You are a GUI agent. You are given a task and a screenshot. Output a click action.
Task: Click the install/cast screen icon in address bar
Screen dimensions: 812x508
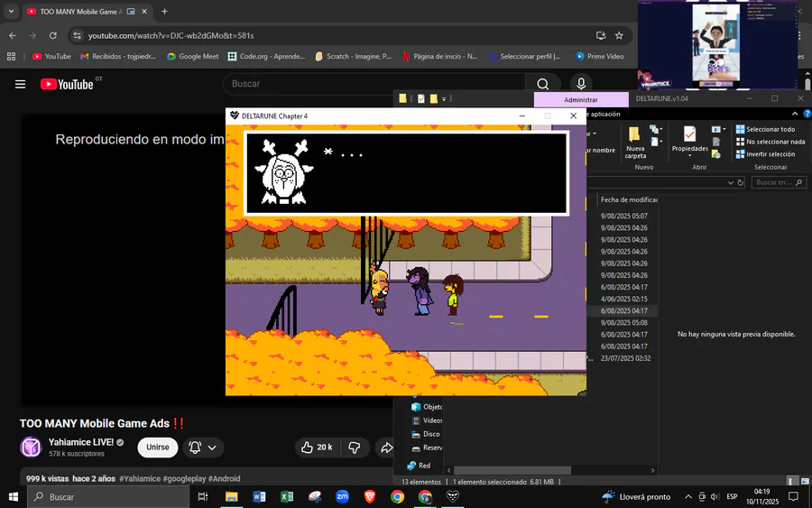(601, 36)
